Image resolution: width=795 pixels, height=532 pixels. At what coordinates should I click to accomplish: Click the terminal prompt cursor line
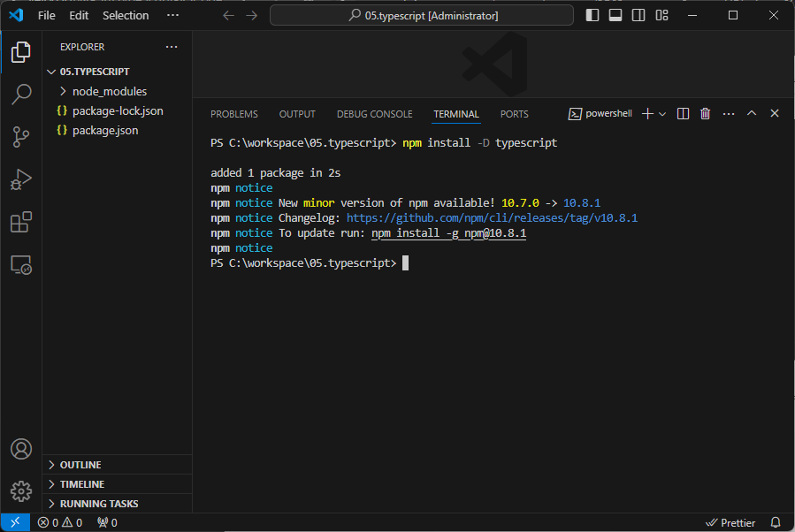[x=310, y=263]
